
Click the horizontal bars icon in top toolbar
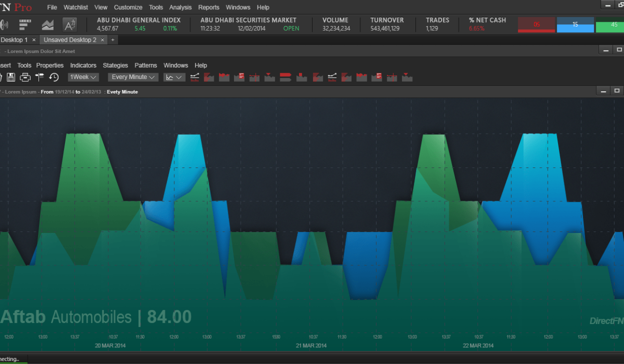[25, 24]
